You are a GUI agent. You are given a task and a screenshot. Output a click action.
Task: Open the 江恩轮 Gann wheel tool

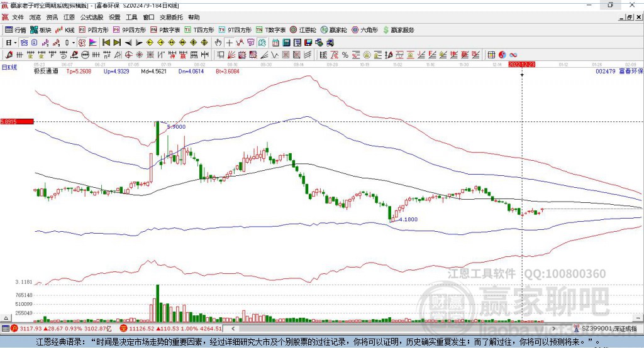[303, 30]
